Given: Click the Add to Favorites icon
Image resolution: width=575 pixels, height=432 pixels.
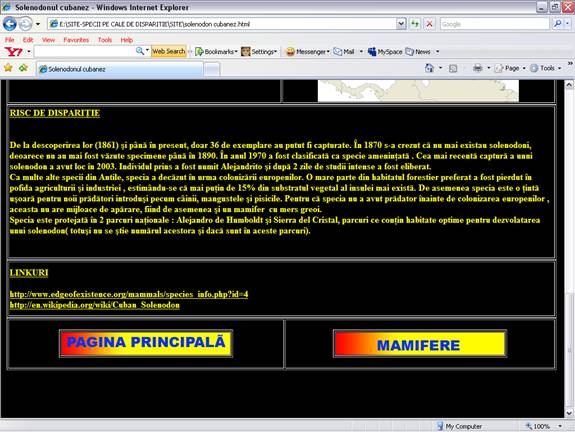Looking at the screenshot, I should [23, 68].
